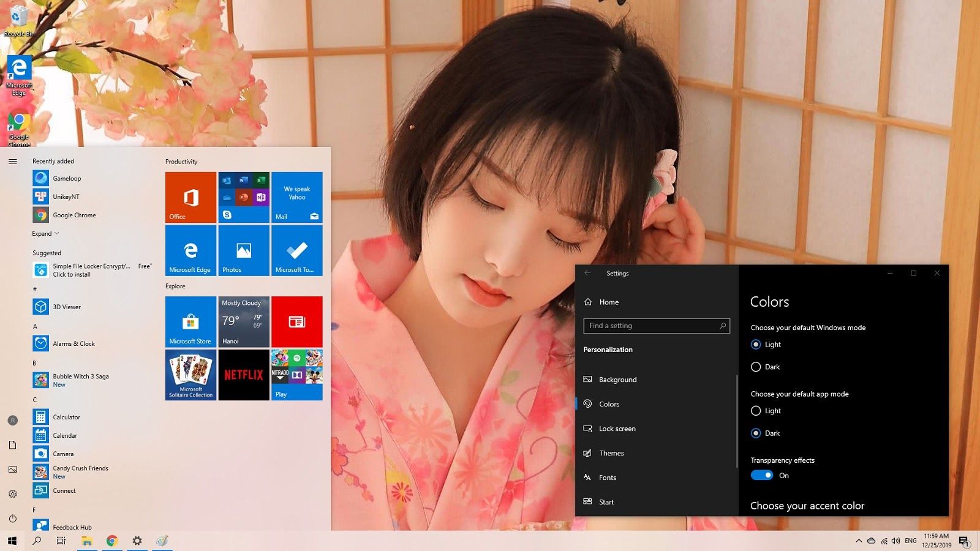Open the Play games folder tile
The width and height of the screenshot is (980, 551).
297,375
